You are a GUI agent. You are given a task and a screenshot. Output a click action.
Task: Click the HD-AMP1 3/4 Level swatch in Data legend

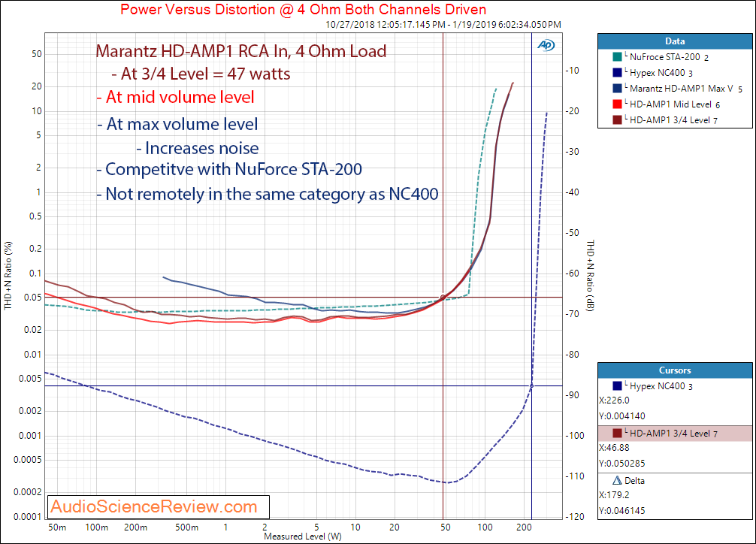[x=617, y=120]
